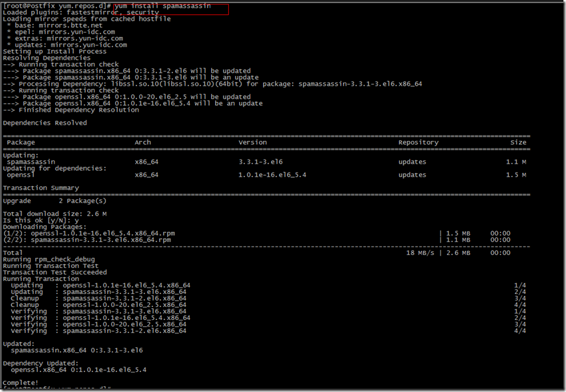This screenshot has height=392, width=566.
Task: Click the 'yum install spamassassin' command text
Action: (x=163, y=6)
